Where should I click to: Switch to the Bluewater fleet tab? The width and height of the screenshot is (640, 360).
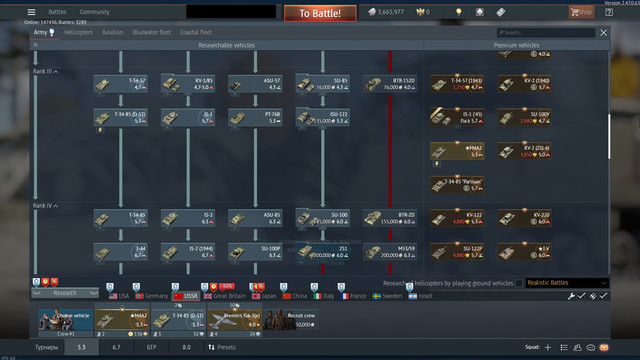[151, 32]
